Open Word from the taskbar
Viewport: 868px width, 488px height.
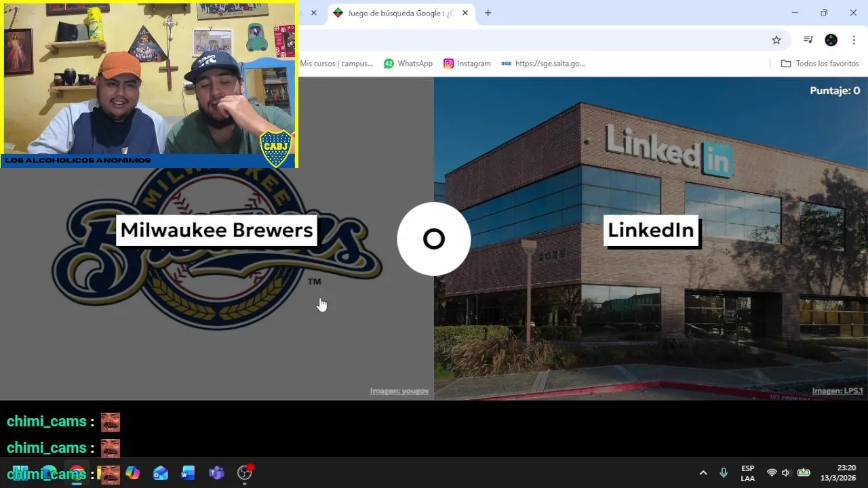[189, 473]
